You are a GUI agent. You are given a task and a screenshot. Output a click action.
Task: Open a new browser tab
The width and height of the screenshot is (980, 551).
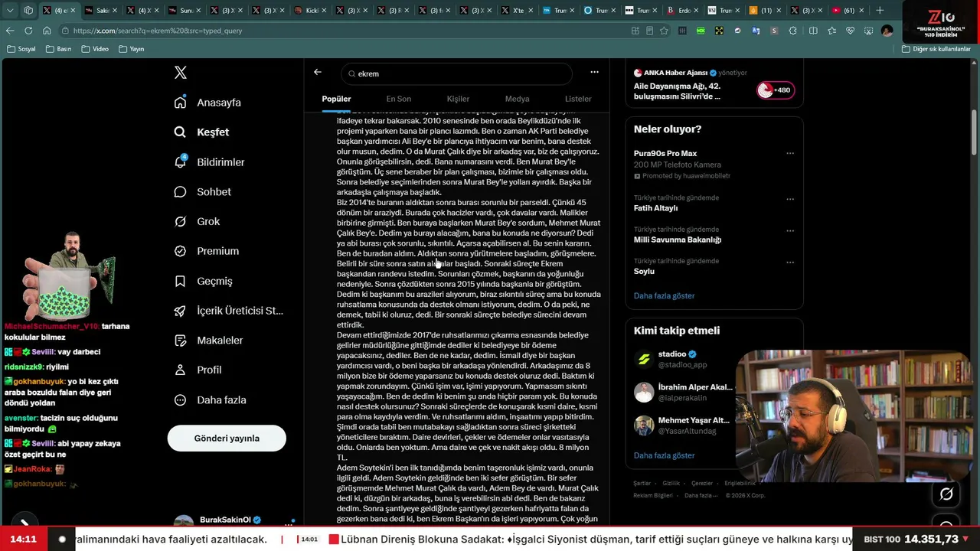coord(880,10)
